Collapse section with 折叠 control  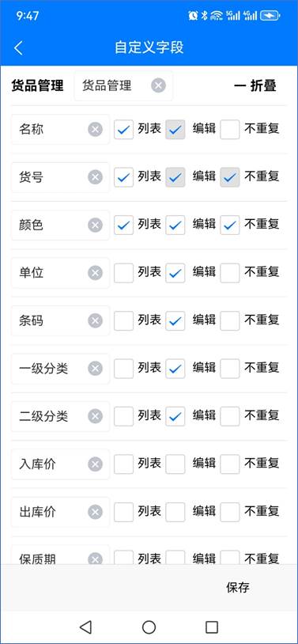click(x=255, y=85)
